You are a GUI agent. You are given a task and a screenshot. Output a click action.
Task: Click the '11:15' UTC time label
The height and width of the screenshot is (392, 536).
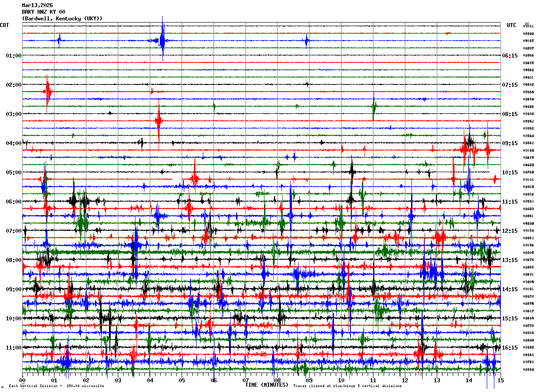510,202
